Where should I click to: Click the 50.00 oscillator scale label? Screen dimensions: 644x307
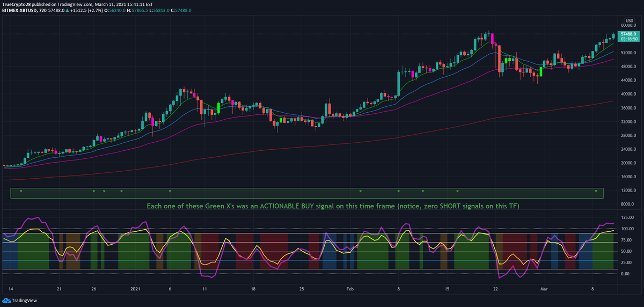[x=627, y=251]
